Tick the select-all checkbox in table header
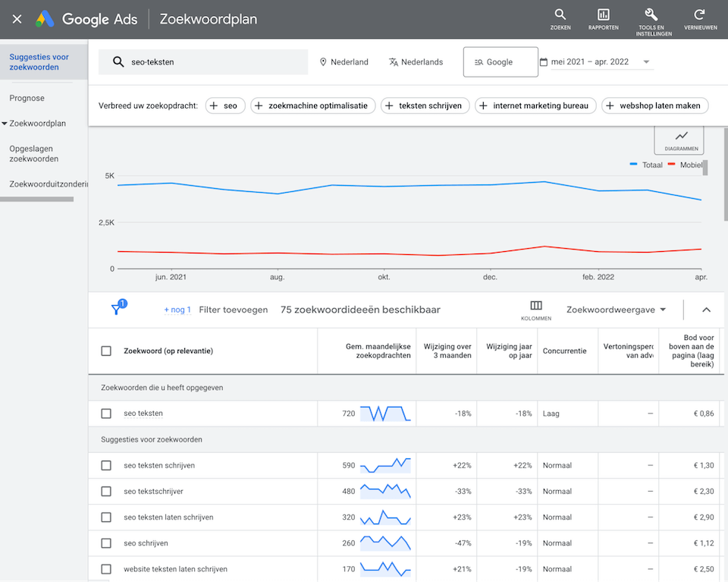Screen dimensions: 728x582 (106, 351)
